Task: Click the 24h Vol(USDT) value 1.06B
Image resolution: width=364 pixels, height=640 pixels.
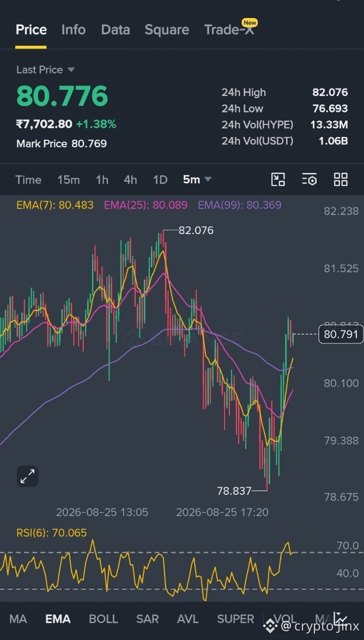Action: point(333,141)
